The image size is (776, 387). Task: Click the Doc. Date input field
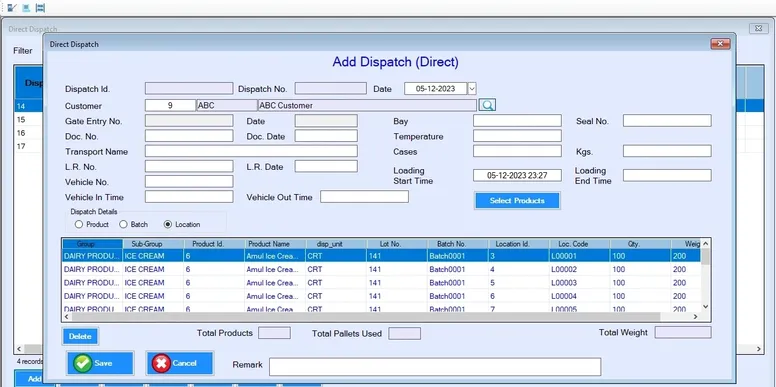pos(326,136)
